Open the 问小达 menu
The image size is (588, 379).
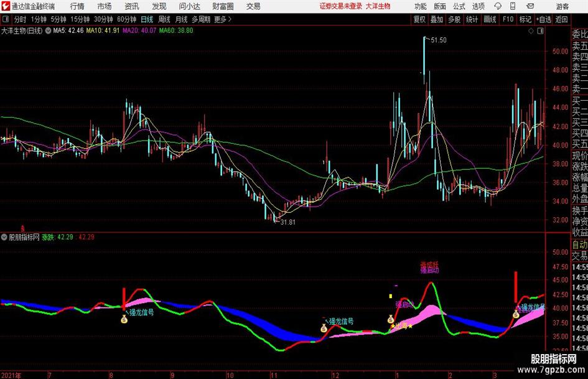click(189, 6)
